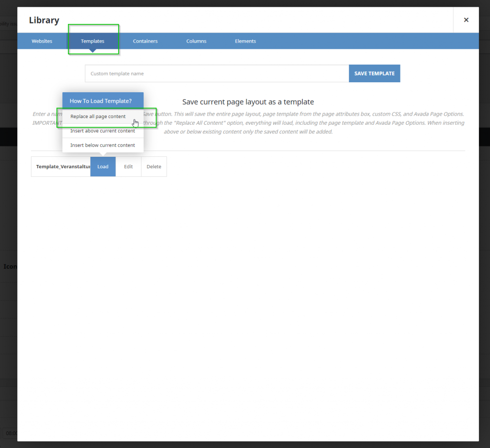Image resolution: width=490 pixels, height=448 pixels.
Task: Click the Template_Veranstaltung template name
Action: (x=61, y=167)
